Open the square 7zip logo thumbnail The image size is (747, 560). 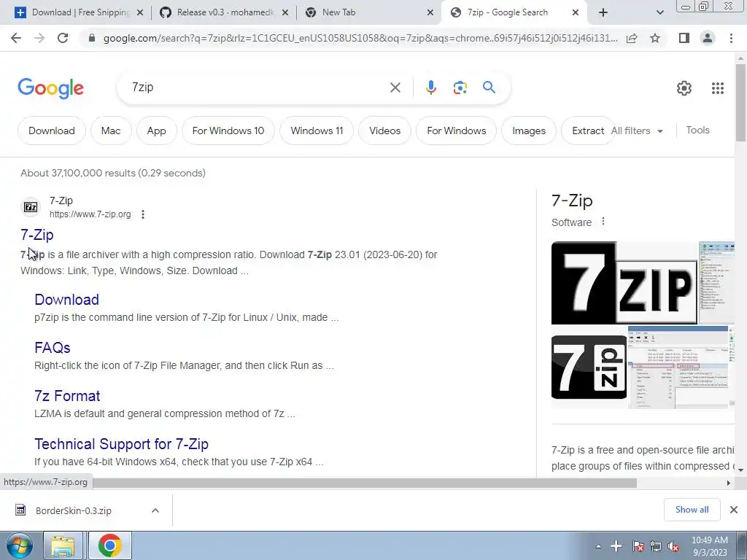tap(589, 367)
